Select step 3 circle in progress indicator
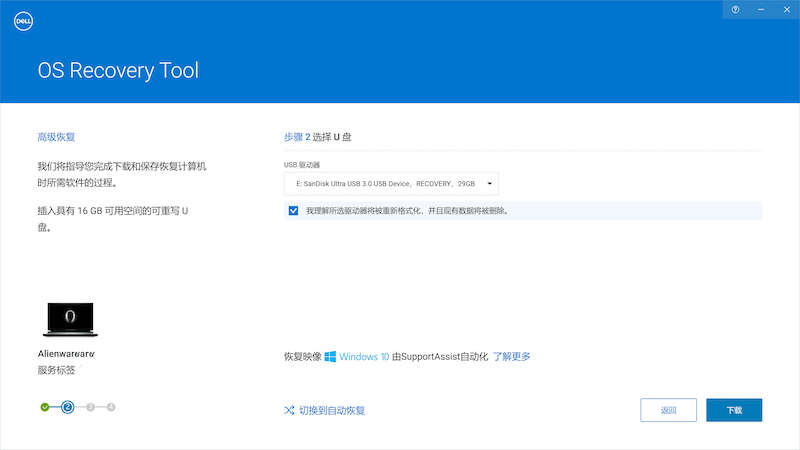The width and height of the screenshot is (800, 450). point(90,407)
